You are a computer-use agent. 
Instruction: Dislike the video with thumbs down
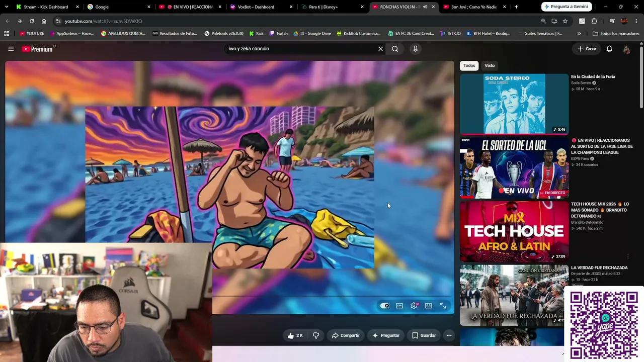[316, 335]
